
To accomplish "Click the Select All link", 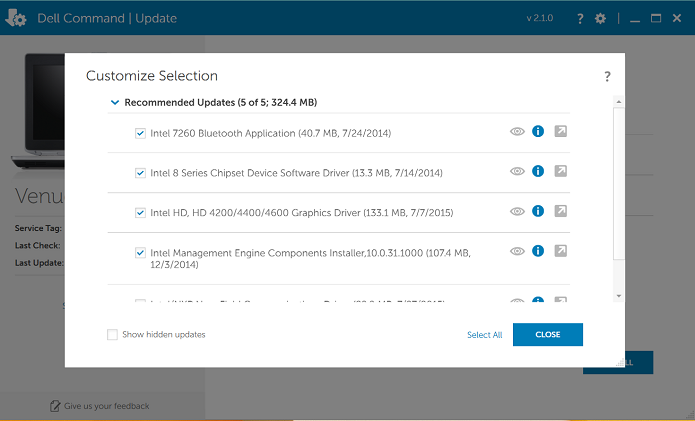I will 484,335.
